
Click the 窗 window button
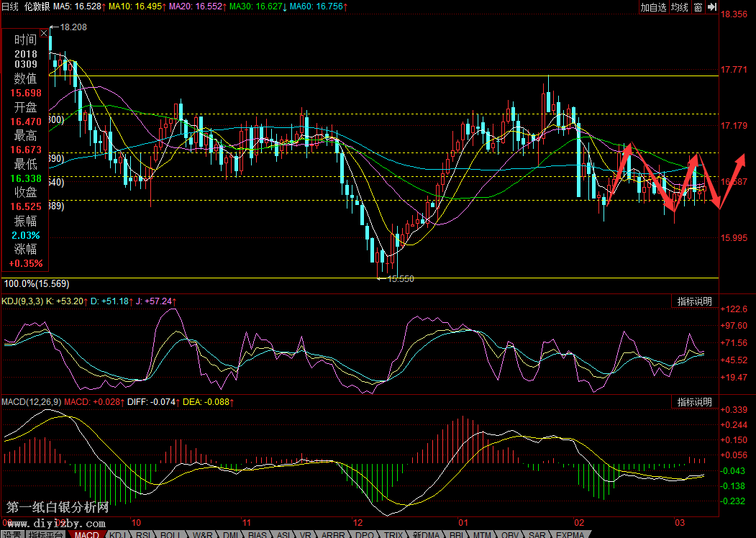(698, 7)
